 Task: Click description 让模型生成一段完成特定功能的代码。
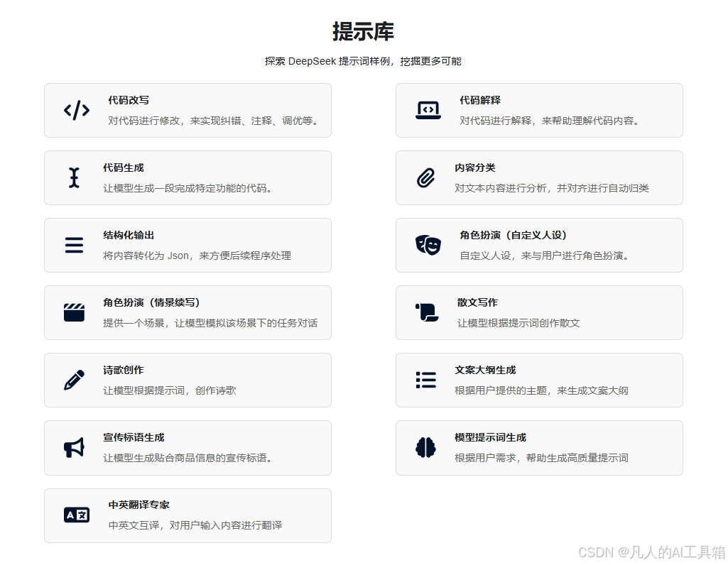pyautogui.click(x=188, y=188)
